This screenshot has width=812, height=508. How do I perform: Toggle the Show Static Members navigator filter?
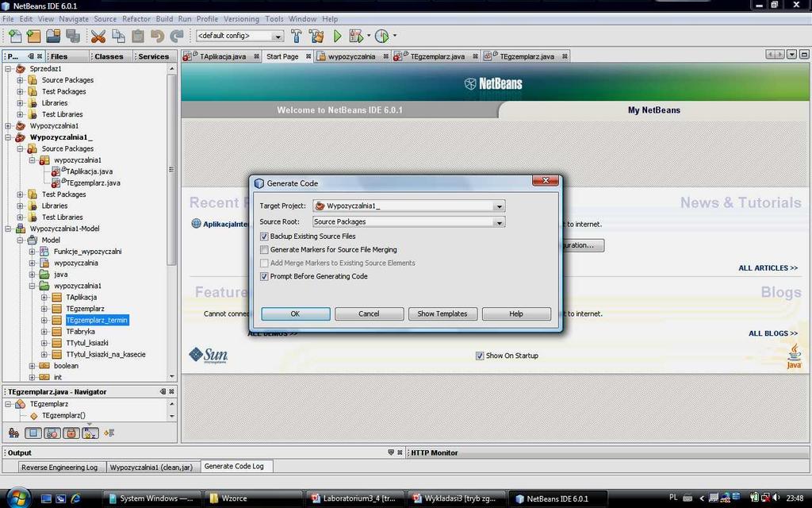click(x=52, y=433)
